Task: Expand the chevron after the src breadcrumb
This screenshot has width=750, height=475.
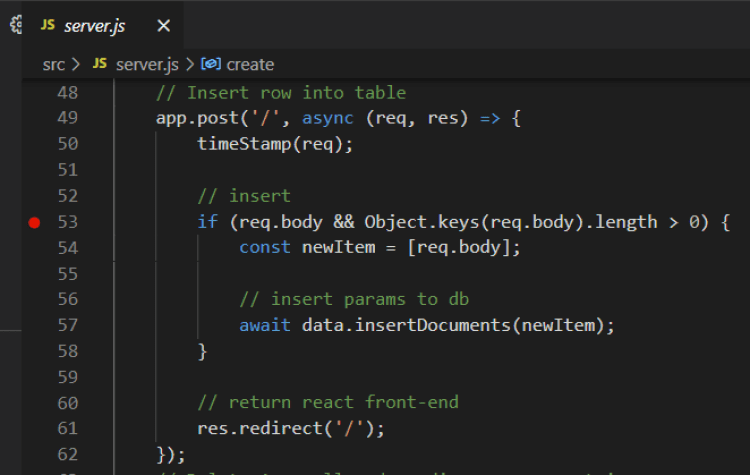Action: (x=76, y=64)
